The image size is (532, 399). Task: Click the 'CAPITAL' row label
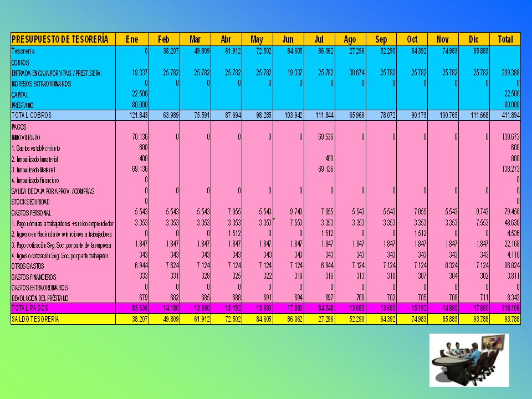point(20,95)
